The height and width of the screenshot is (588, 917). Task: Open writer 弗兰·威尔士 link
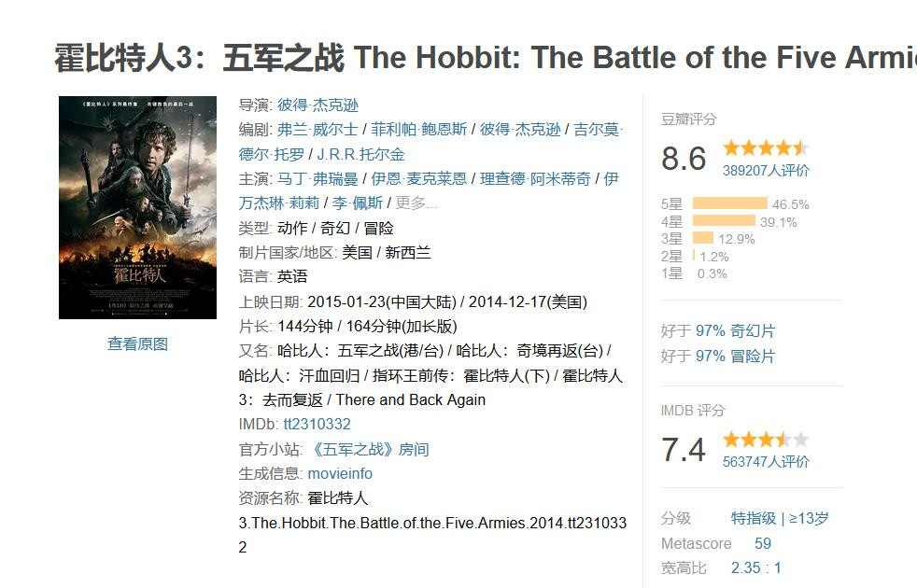317,129
